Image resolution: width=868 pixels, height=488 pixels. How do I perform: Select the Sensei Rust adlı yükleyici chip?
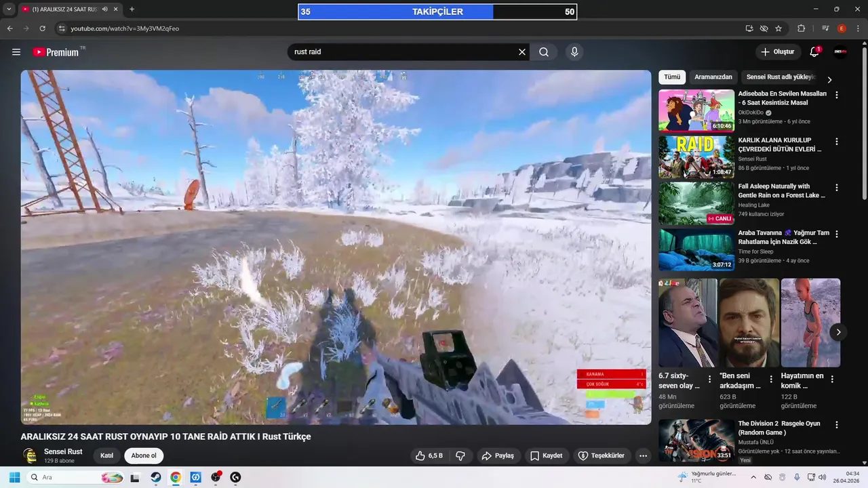(781, 77)
